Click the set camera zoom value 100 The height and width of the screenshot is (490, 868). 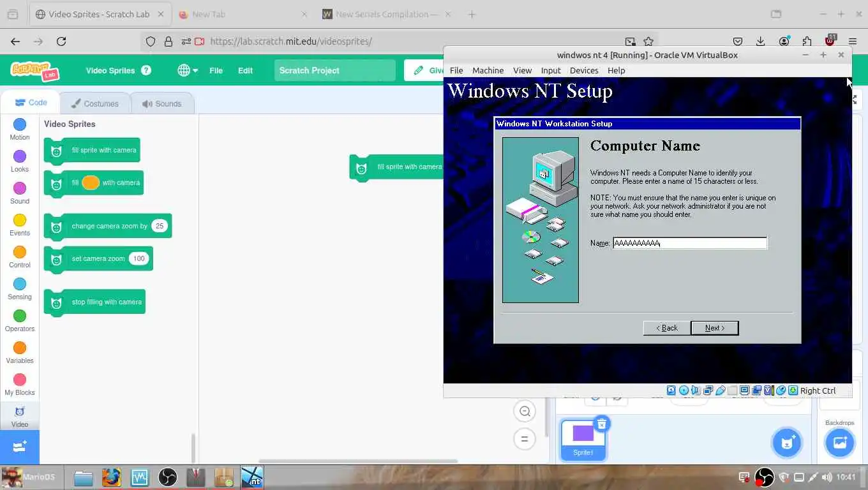point(138,258)
